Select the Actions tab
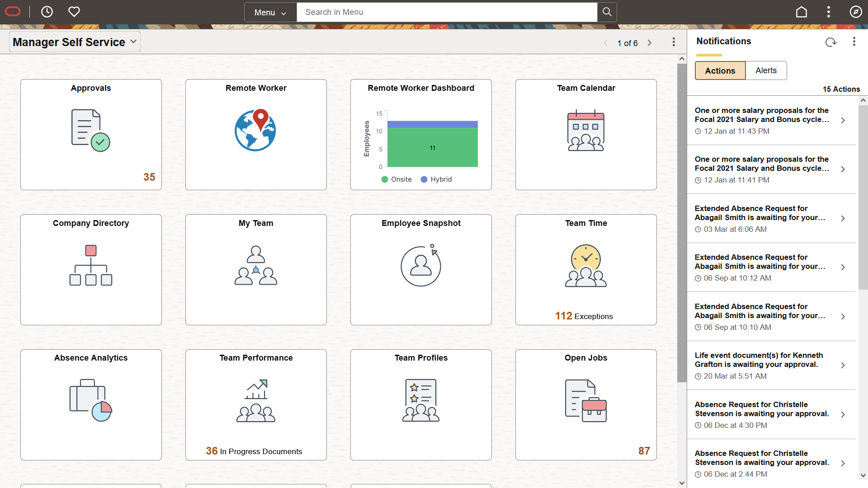The height and width of the screenshot is (488, 868). click(x=720, y=70)
